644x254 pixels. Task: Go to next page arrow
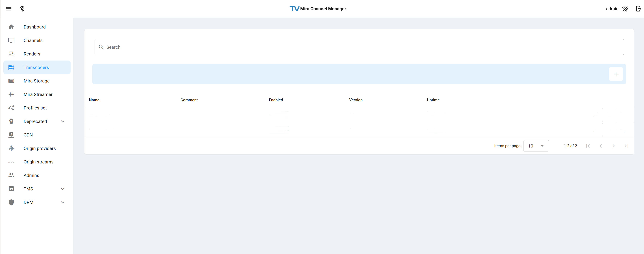point(613,146)
